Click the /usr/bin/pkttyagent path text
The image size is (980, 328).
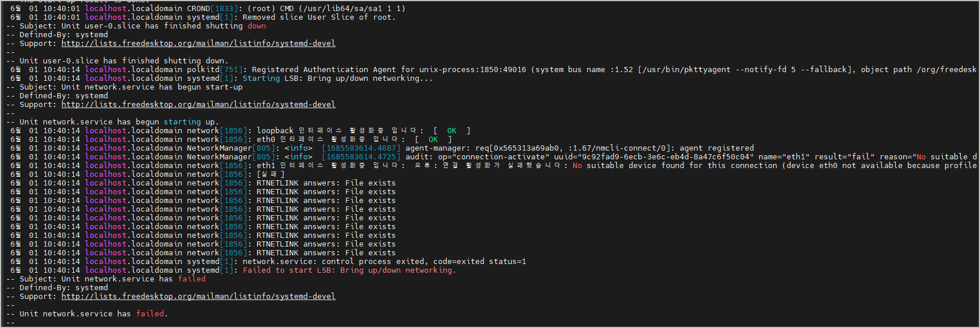[x=686, y=70]
